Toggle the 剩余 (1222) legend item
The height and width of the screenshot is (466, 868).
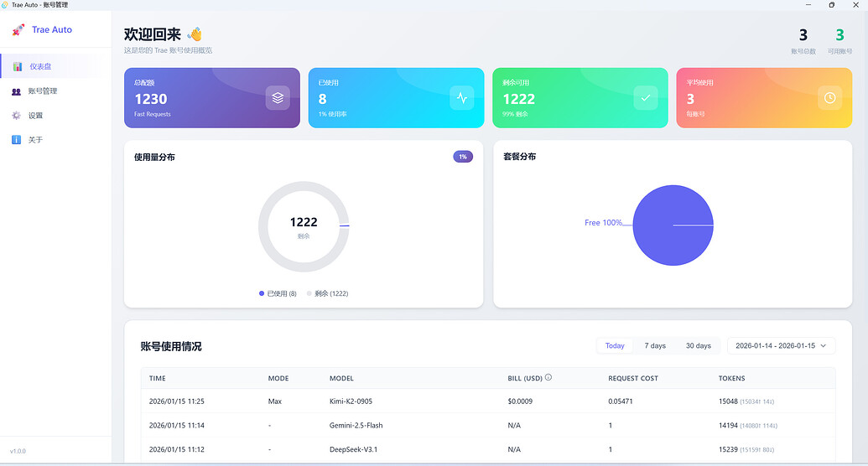tap(327, 293)
